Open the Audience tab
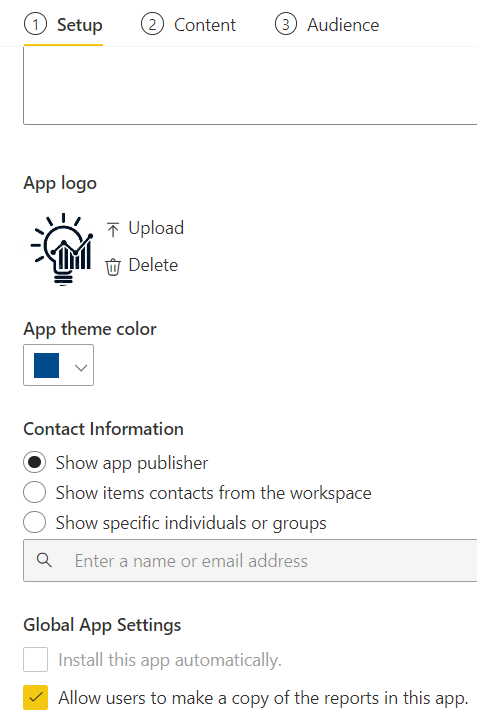477x722 pixels. 343,25
